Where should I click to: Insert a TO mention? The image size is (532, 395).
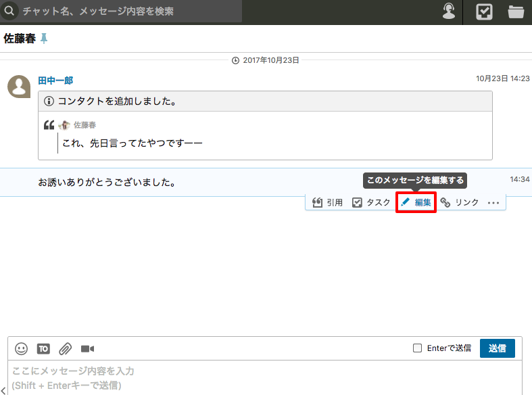pyautogui.click(x=43, y=348)
